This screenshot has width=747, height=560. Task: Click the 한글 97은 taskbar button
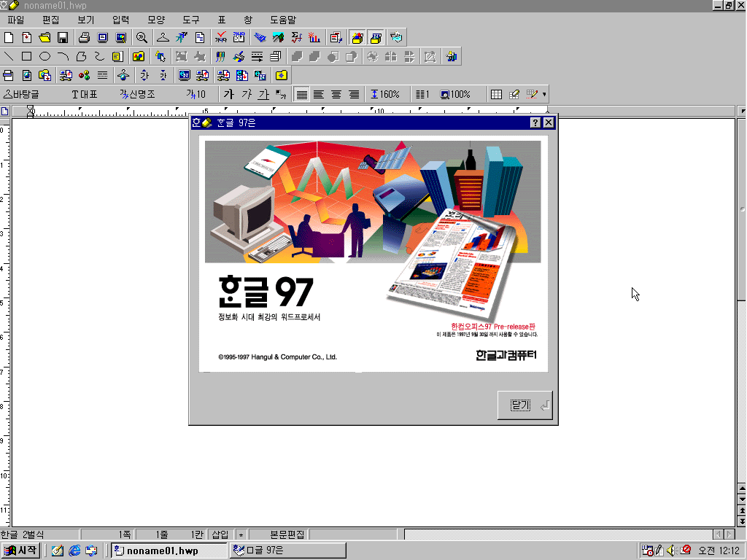click(x=288, y=551)
